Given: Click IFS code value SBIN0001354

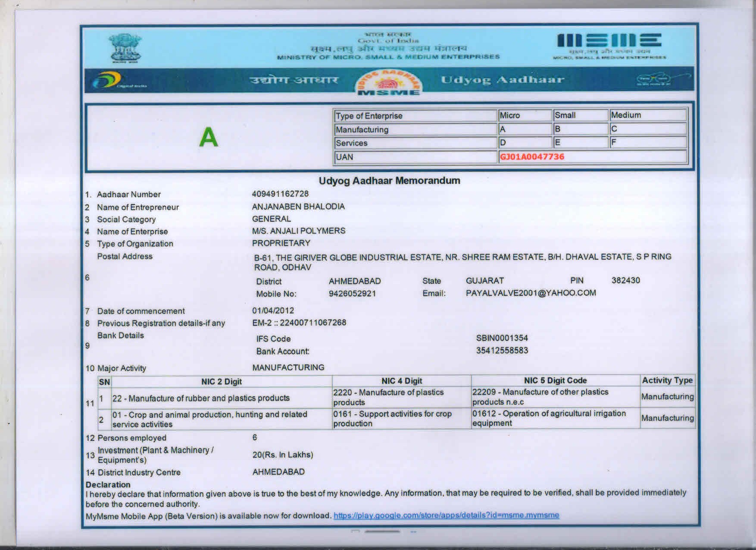Looking at the screenshot, I should [x=502, y=338].
